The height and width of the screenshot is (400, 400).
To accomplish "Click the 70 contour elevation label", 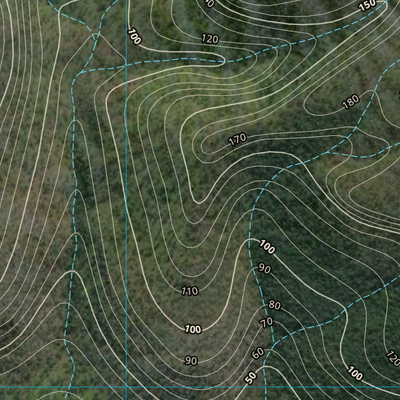I will [267, 322].
